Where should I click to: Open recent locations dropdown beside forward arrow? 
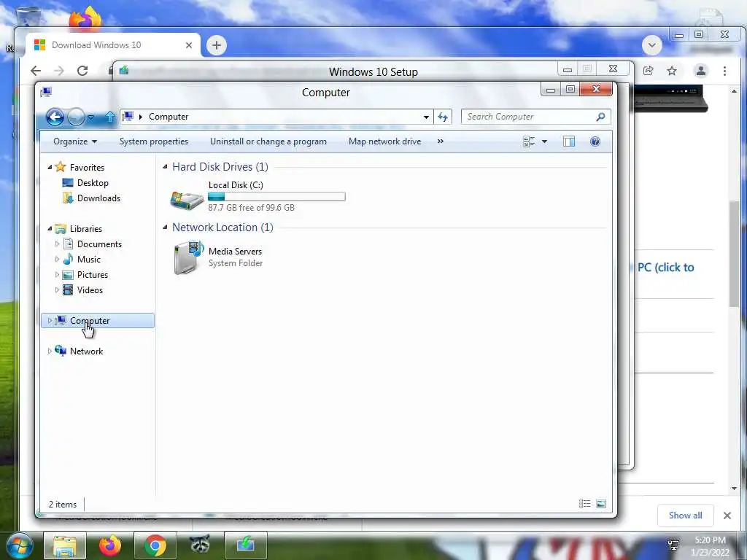coord(91,117)
